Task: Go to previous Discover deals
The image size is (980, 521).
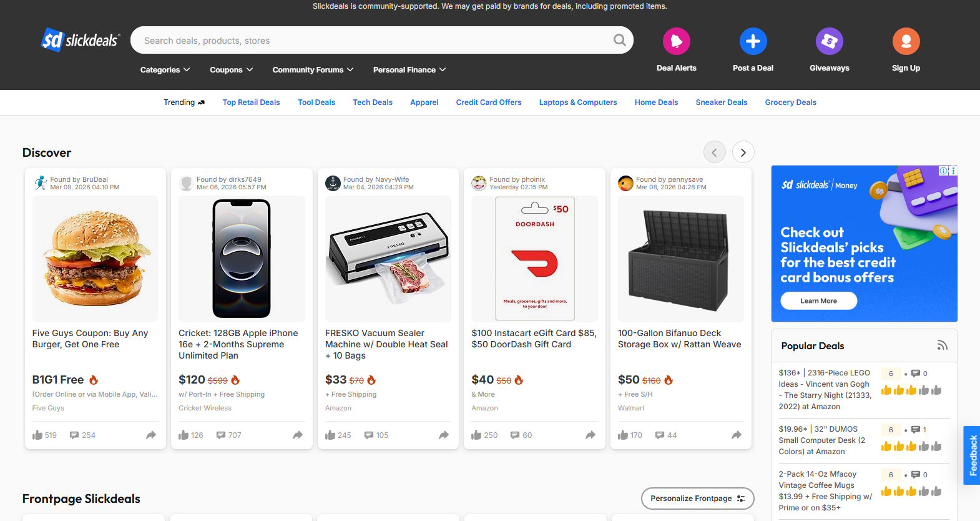Action: click(714, 152)
